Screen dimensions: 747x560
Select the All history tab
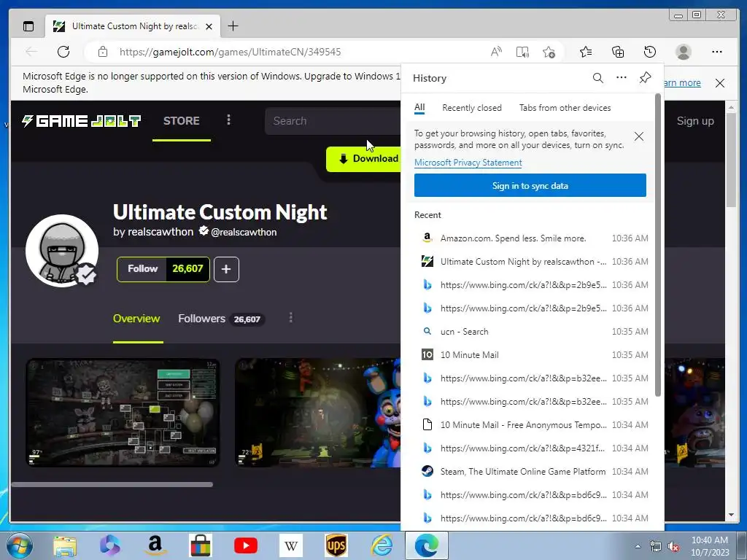tap(419, 108)
